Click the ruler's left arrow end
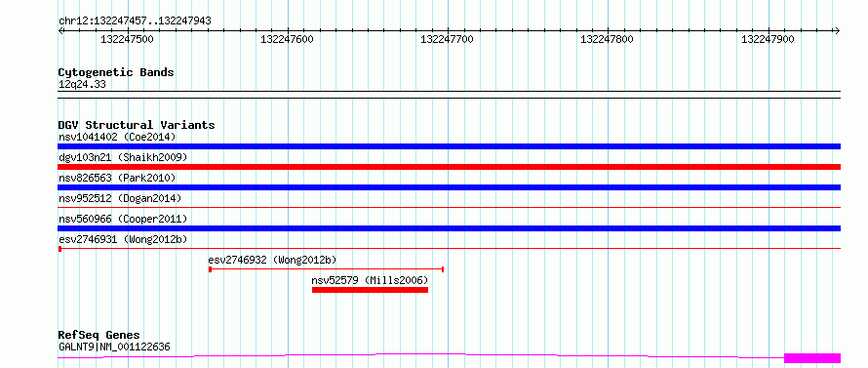 pos(61,30)
